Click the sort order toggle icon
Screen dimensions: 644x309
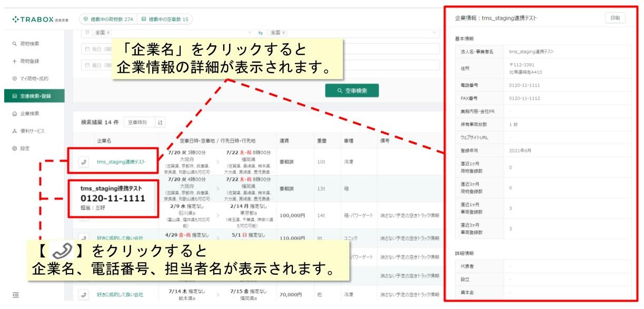(x=161, y=122)
